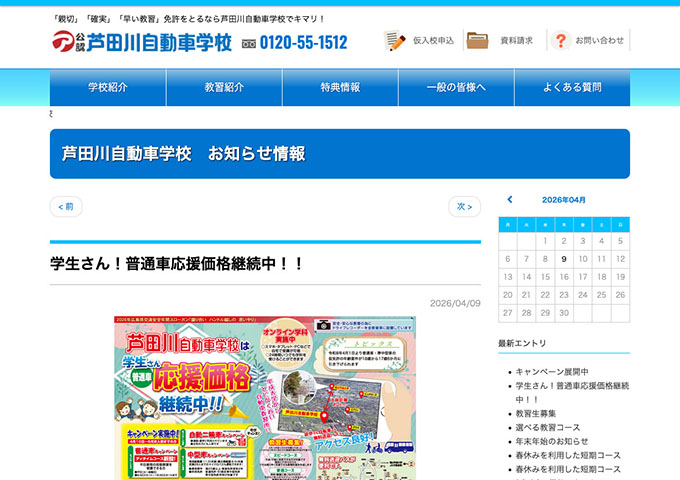Screen dimensions: 680x480
Task: Click the folder icon for 資料請求
Action: point(477,40)
